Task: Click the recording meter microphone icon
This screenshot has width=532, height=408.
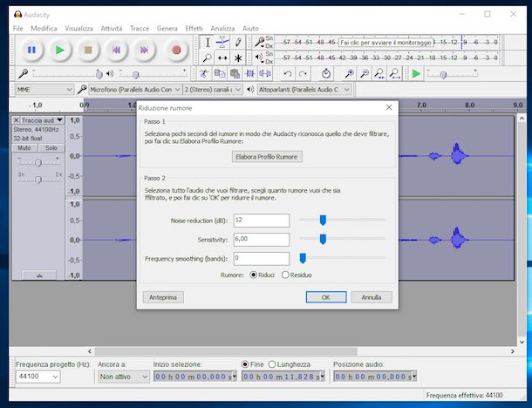Action: [x=260, y=42]
